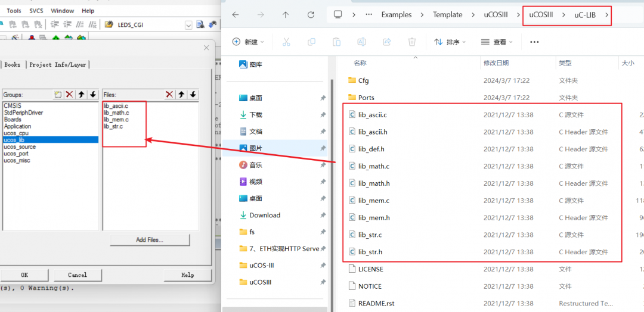Image resolution: width=644 pixels, height=312 pixels.
Task: Open the three-dots more options menu
Action: (534, 42)
